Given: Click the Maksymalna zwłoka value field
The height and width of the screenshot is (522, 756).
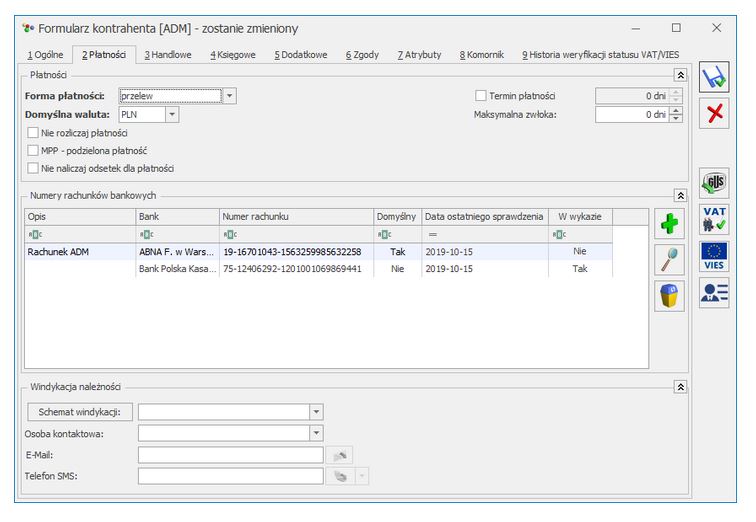Looking at the screenshot, I should (632, 115).
